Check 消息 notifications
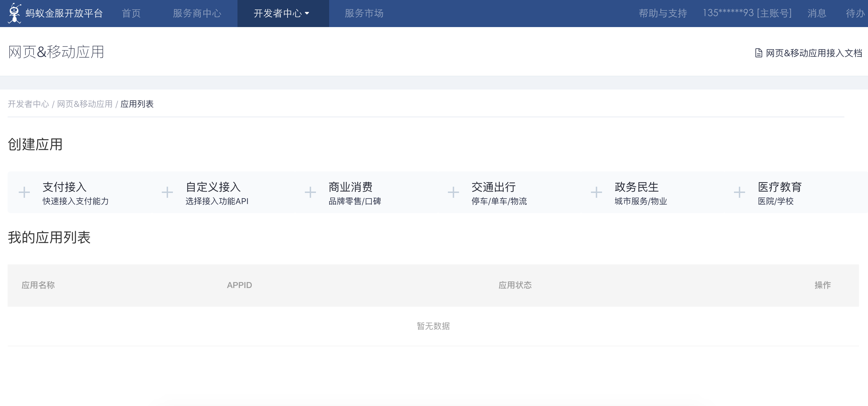The width and height of the screenshot is (868, 406). click(818, 13)
